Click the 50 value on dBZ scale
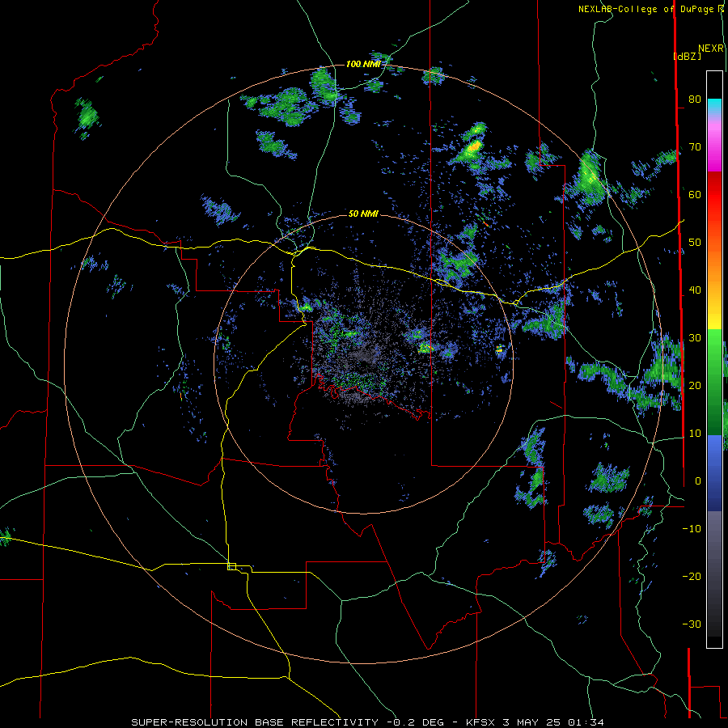Image resolution: width=728 pixels, height=728 pixels. [695, 243]
